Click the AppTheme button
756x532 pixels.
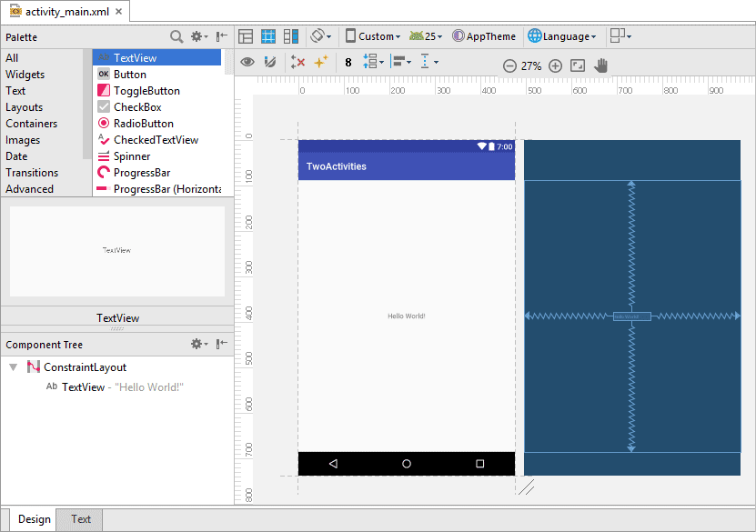pyautogui.click(x=484, y=36)
